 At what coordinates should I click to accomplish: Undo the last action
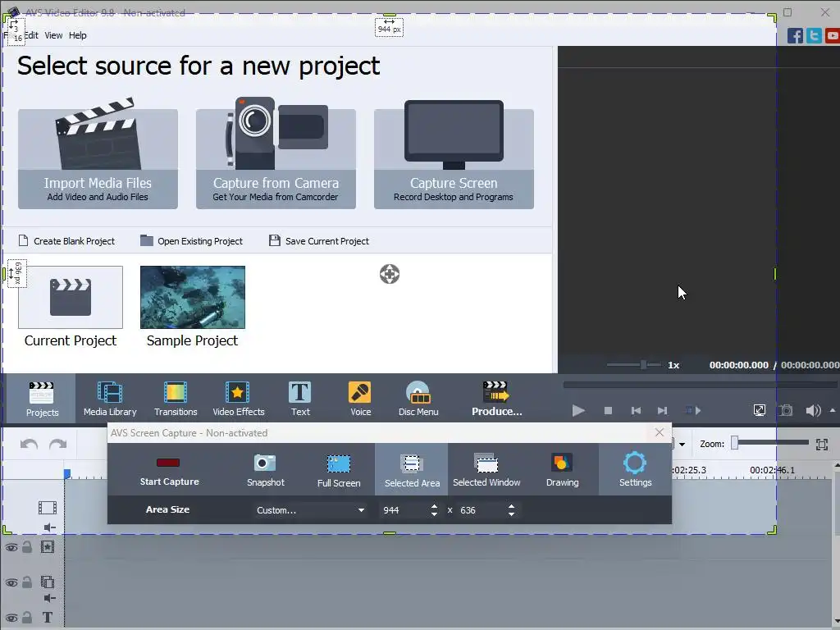click(x=29, y=444)
